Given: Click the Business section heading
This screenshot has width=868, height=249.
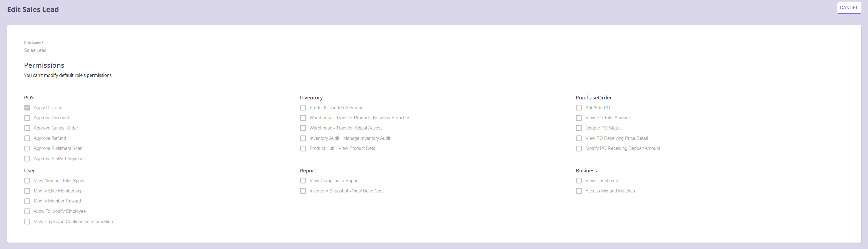Looking at the screenshot, I should click(x=586, y=171).
